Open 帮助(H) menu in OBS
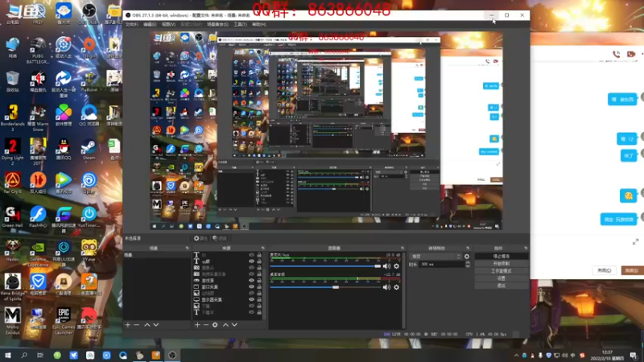The width and height of the screenshot is (644, 362). pyautogui.click(x=258, y=25)
